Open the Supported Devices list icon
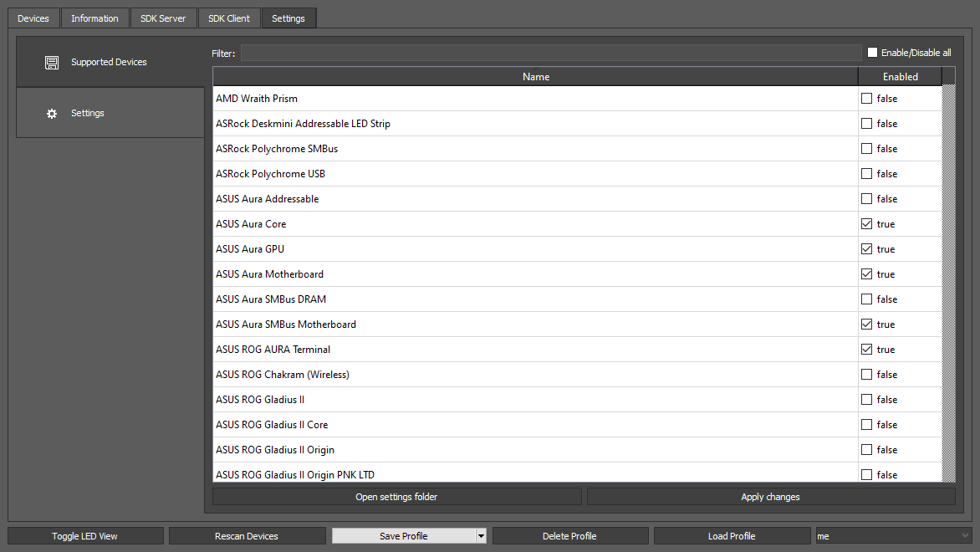 pyautogui.click(x=52, y=63)
